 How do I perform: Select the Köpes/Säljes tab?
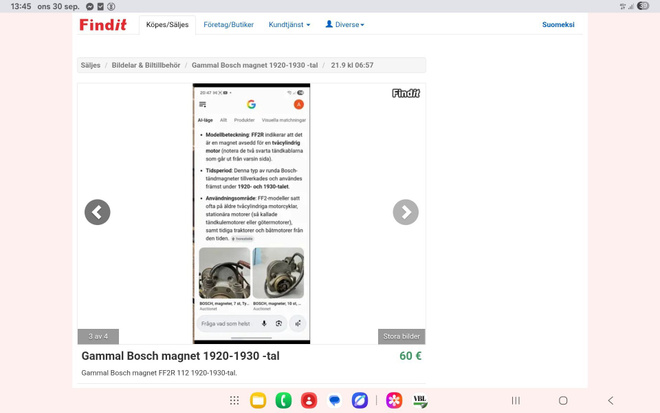click(x=167, y=25)
